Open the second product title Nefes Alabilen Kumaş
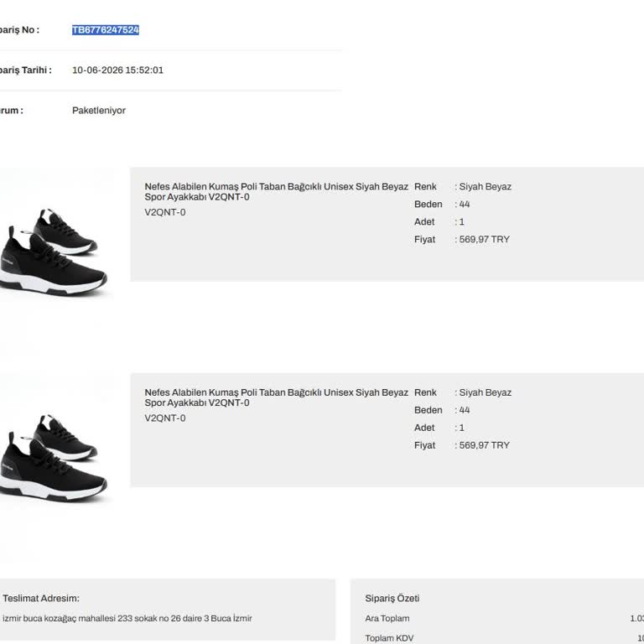Image resolution: width=644 pixels, height=644 pixels. point(277,397)
